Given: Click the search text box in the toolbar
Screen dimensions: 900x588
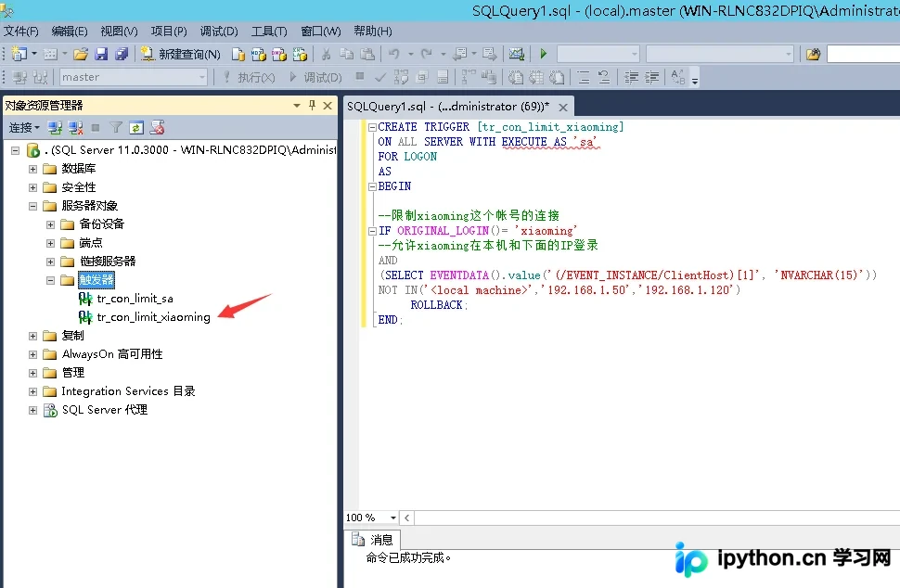Looking at the screenshot, I should point(863,54).
